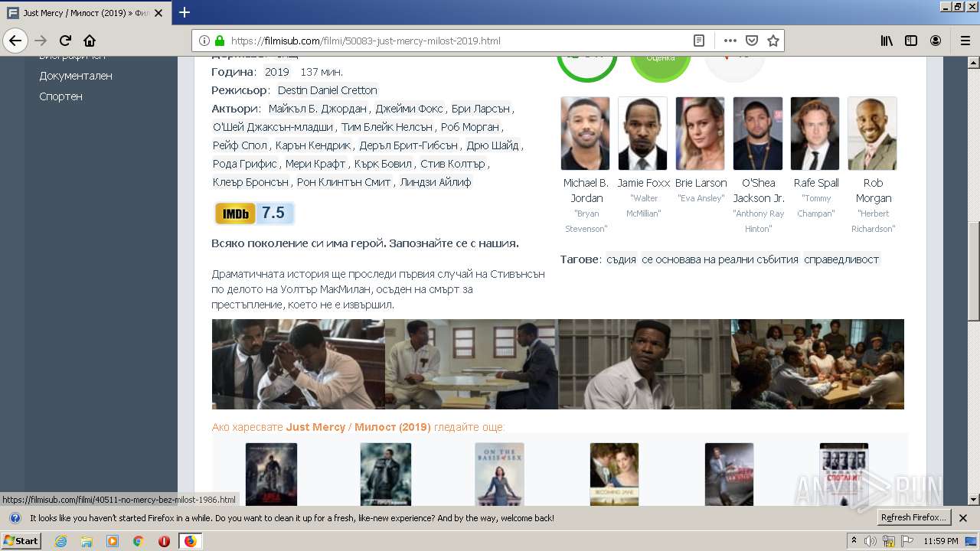Open year 2019 link
Image resolution: width=980 pixels, height=551 pixels.
click(277, 72)
